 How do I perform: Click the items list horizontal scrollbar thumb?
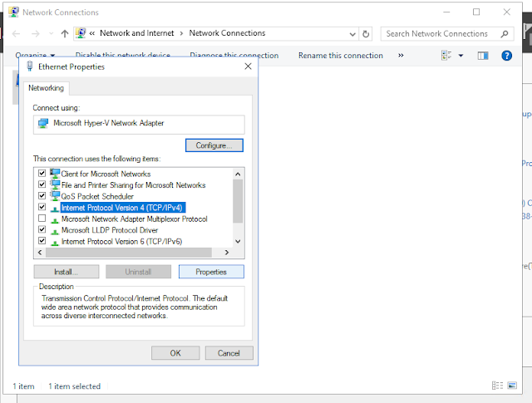click(129, 253)
